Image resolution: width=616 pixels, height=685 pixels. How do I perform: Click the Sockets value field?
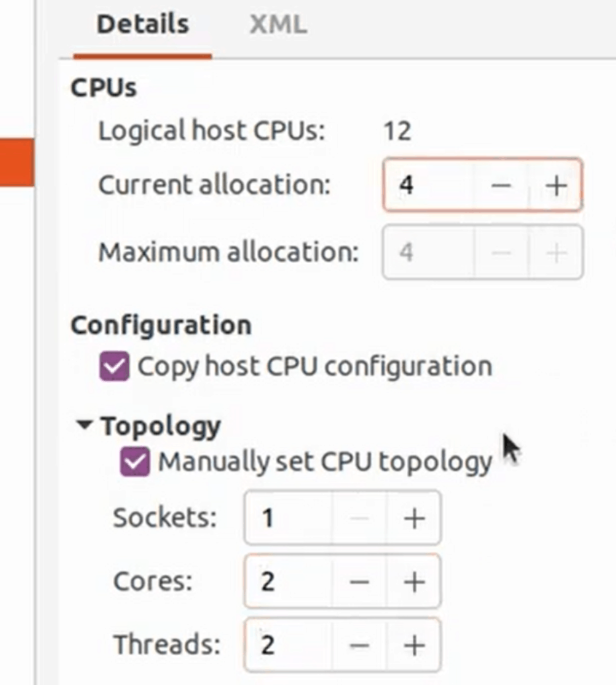pos(288,518)
